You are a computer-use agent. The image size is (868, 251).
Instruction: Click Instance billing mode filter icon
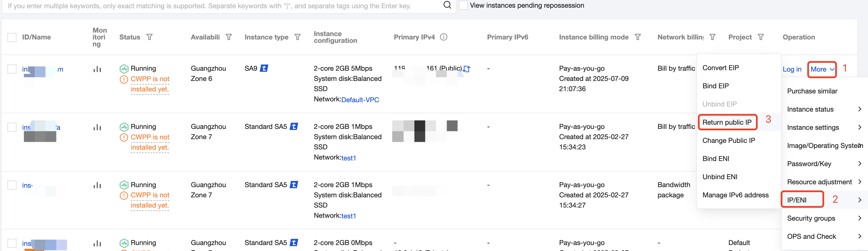click(x=637, y=37)
